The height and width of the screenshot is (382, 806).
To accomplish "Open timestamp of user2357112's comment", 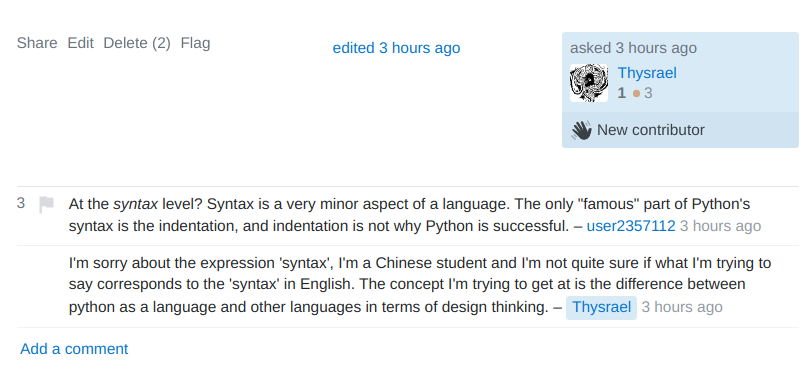I will tap(720, 226).
